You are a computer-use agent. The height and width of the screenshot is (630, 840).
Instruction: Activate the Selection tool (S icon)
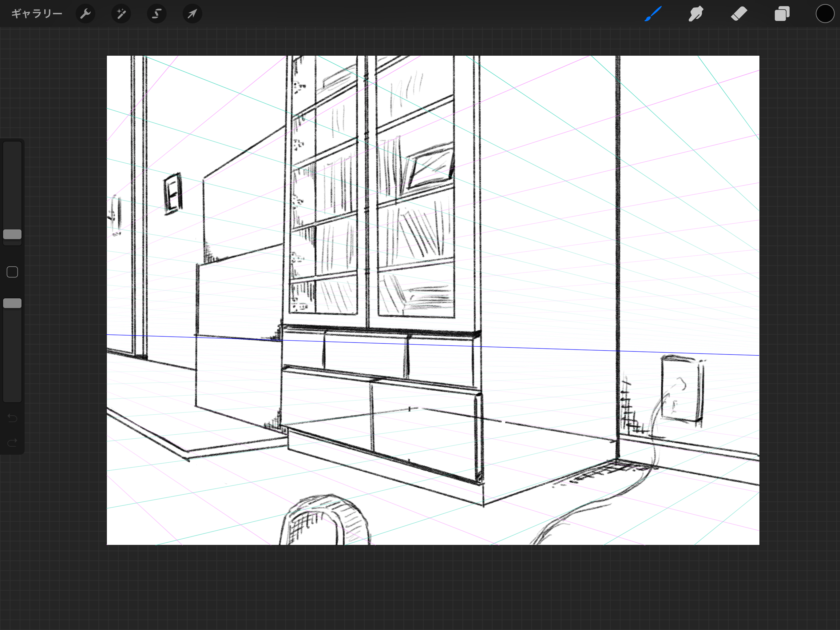pyautogui.click(x=157, y=14)
